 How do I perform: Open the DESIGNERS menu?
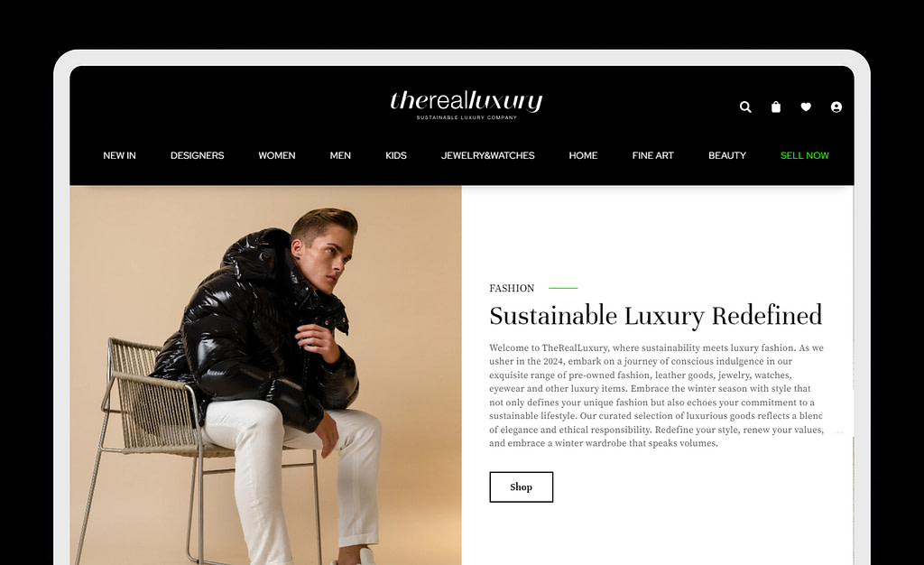click(x=198, y=155)
